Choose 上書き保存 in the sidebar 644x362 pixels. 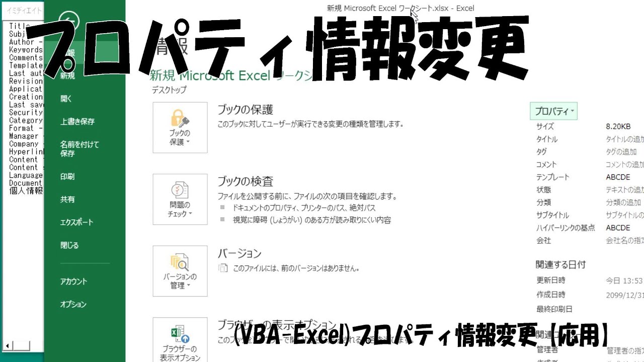(77, 122)
